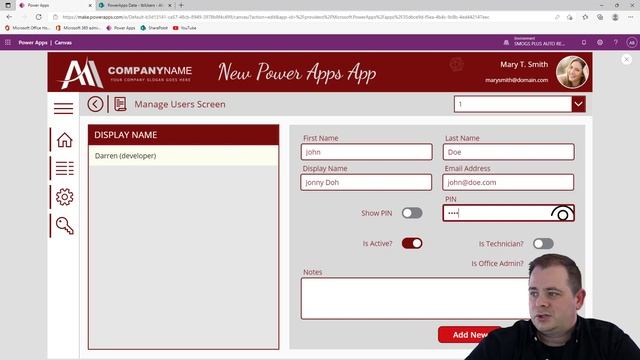This screenshot has width=640, height=360.
Task: Open the list view icon in the sidebar
Action: click(x=64, y=168)
